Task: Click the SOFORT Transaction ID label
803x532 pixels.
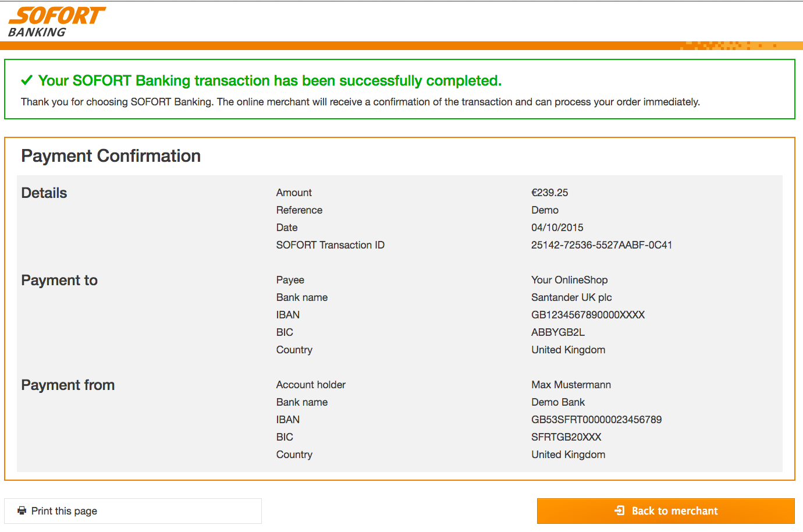Action: tap(331, 245)
